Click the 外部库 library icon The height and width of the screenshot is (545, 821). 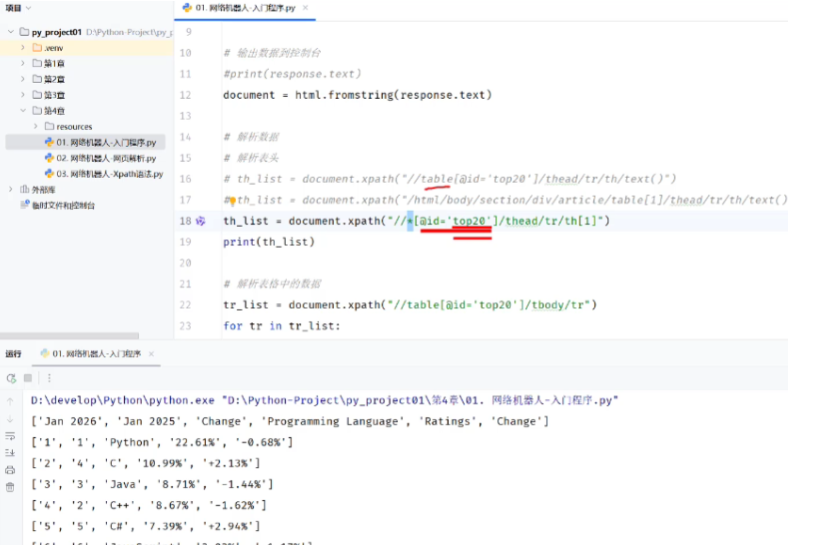pos(25,189)
